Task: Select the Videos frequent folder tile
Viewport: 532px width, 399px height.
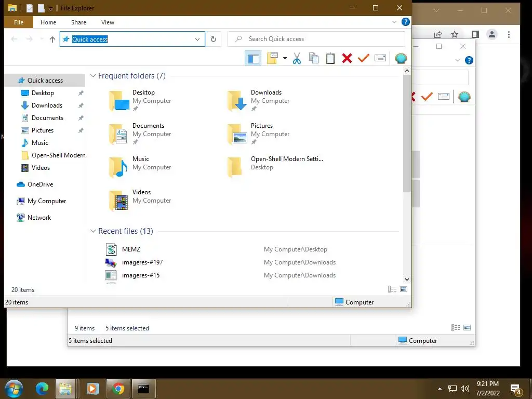Action: pos(140,200)
